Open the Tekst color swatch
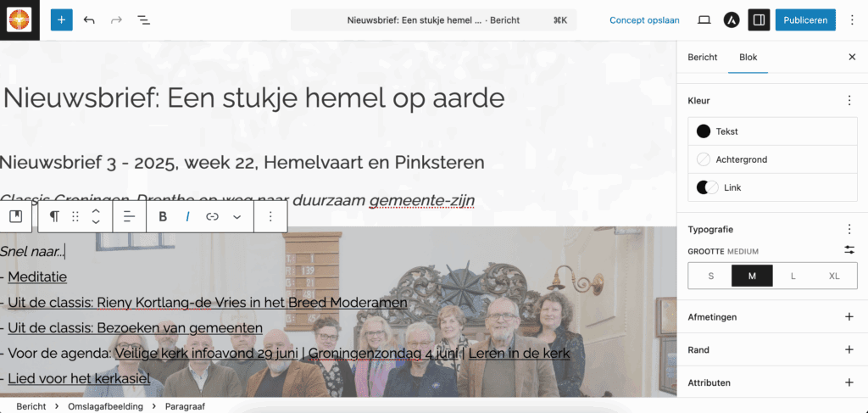The image size is (868, 413). (772, 131)
